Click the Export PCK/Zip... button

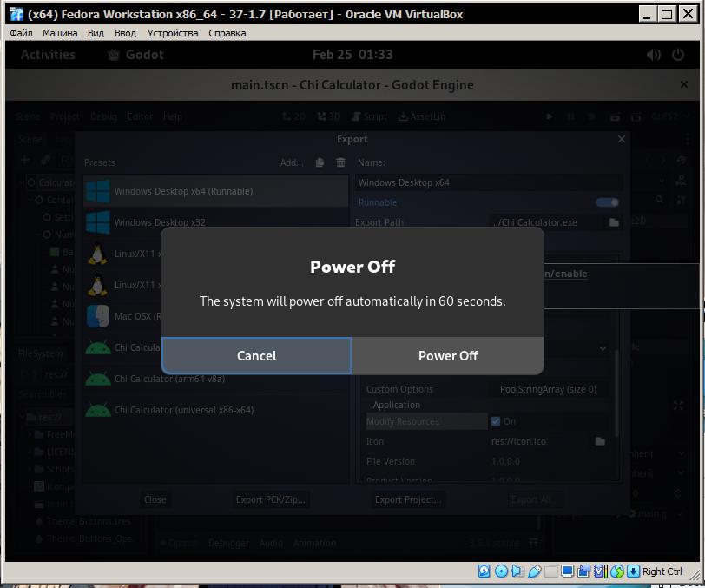pos(271,499)
